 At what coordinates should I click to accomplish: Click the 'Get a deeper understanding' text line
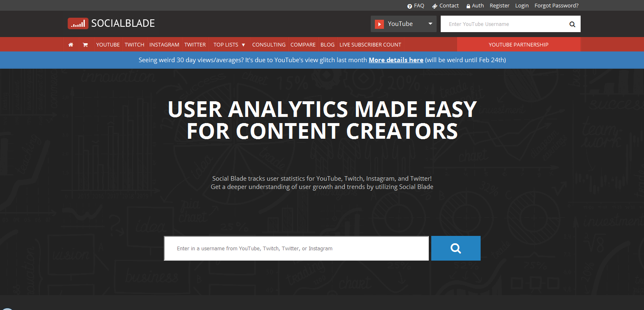[x=322, y=187]
